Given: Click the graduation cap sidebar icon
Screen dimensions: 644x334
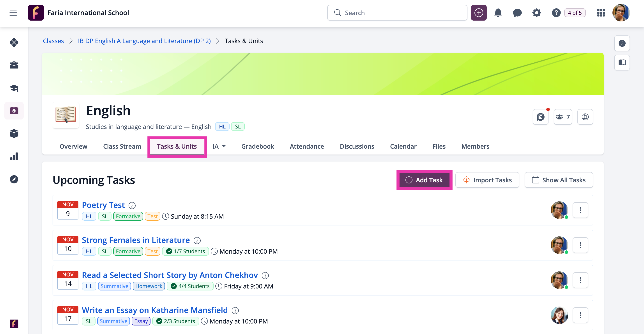Looking at the screenshot, I should click(14, 88).
